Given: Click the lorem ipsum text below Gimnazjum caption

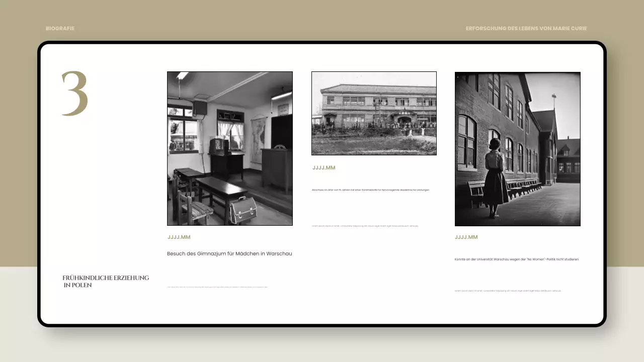Looking at the screenshot, I should [x=217, y=287].
